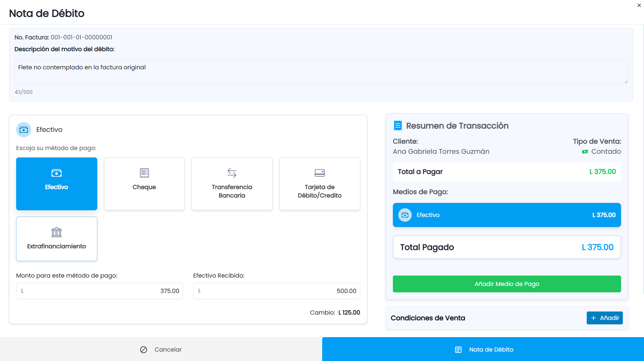Viewport: 644px width, 361px height.
Task: Choose Cheque as payment method
Action: pyautogui.click(x=144, y=184)
